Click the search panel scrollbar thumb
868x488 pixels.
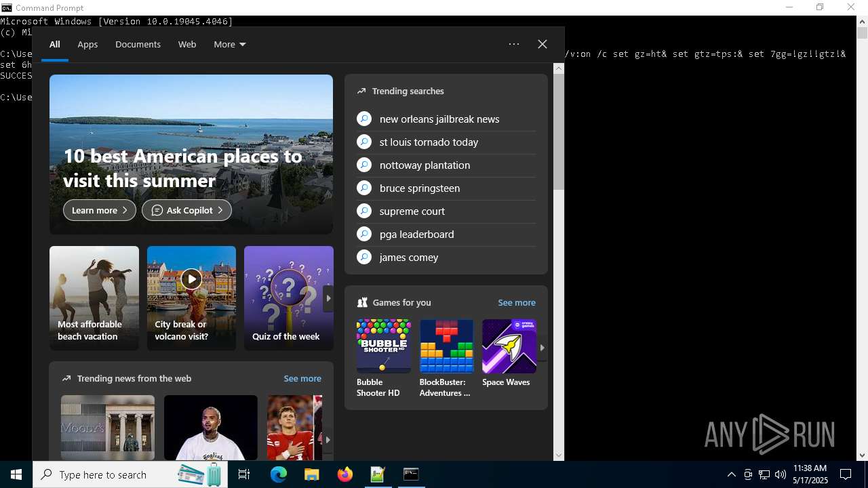[x=559, y=131]
